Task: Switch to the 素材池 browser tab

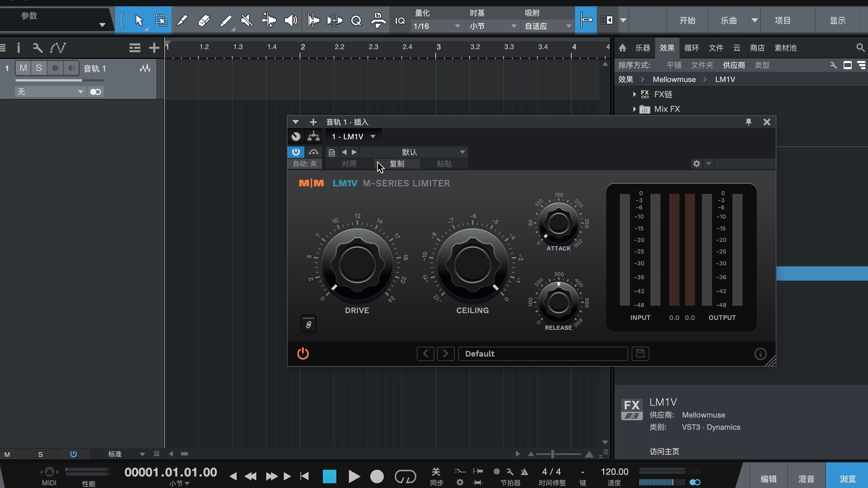Action: (x=785, y=48)
